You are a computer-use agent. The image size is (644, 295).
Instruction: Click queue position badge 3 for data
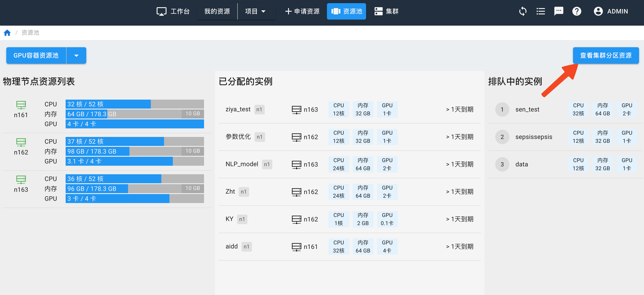(502, 164)
